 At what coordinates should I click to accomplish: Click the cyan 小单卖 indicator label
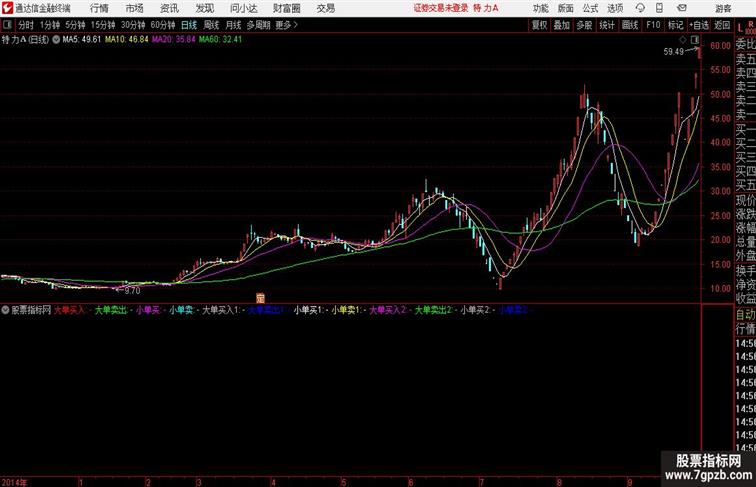point(181,310)
